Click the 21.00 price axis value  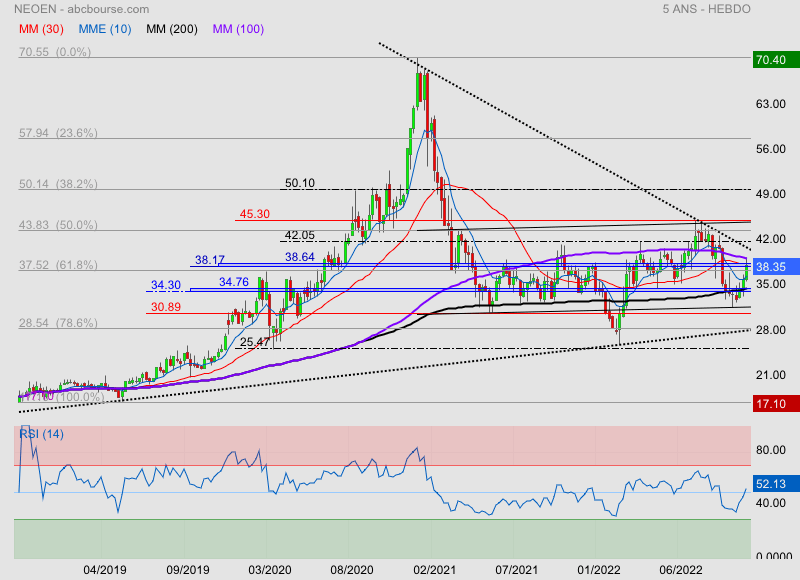[x=771, y=375]
